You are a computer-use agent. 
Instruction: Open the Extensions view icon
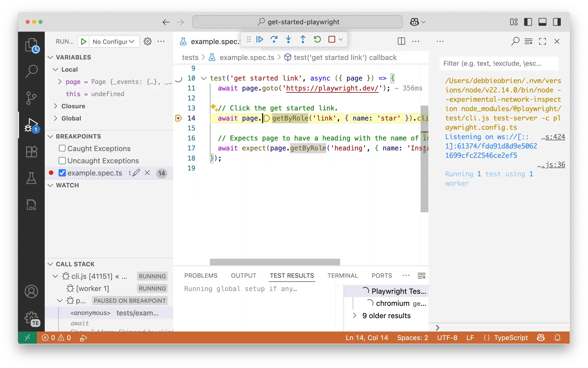tap(31, 152)
